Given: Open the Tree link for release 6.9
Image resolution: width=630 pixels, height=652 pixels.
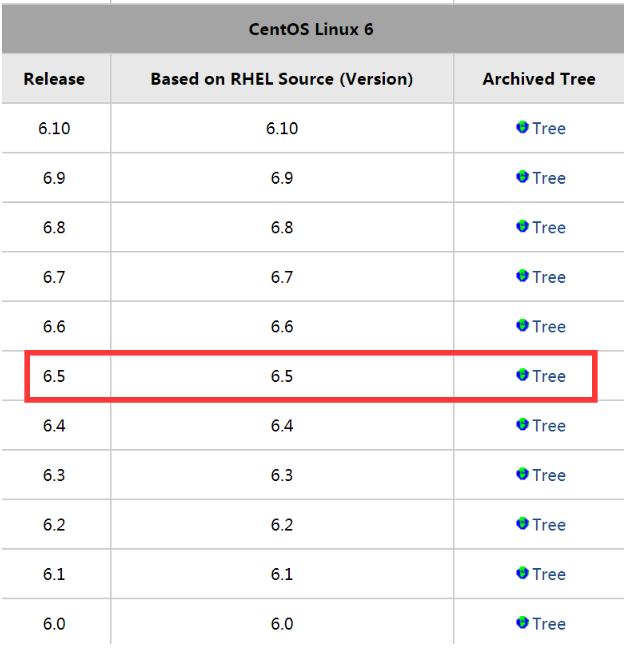Looking at the screenshot, I should click(x=549, y=178).
